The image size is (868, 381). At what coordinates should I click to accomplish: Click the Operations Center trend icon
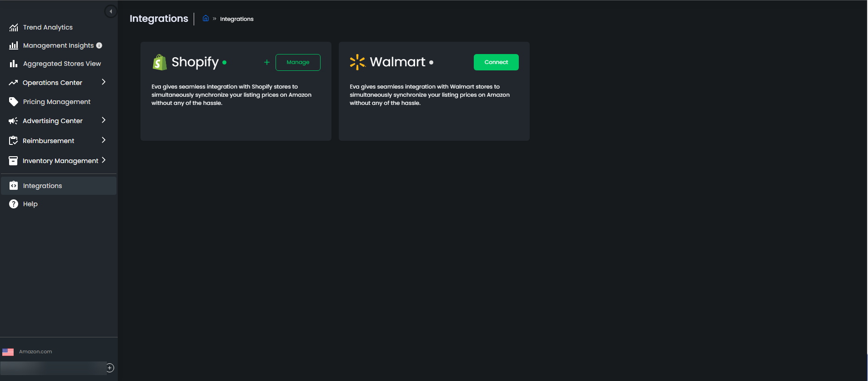(13, 83)
